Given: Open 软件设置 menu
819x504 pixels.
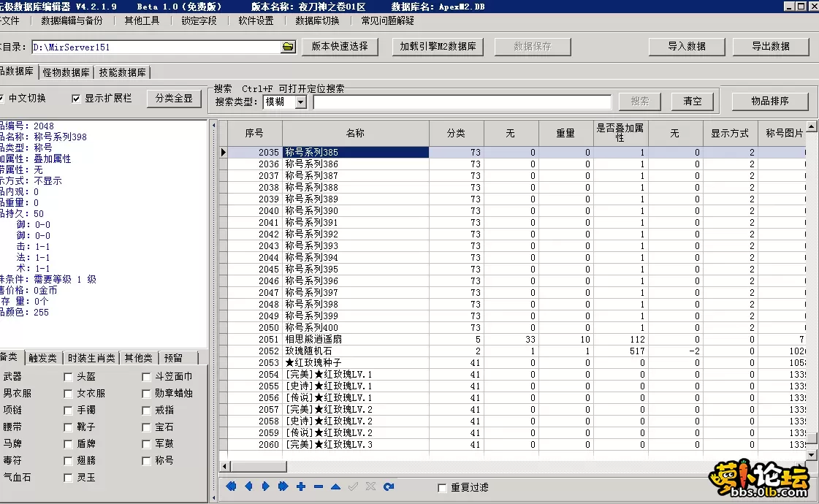Looking at the screenshot, I should coord(256,21).
